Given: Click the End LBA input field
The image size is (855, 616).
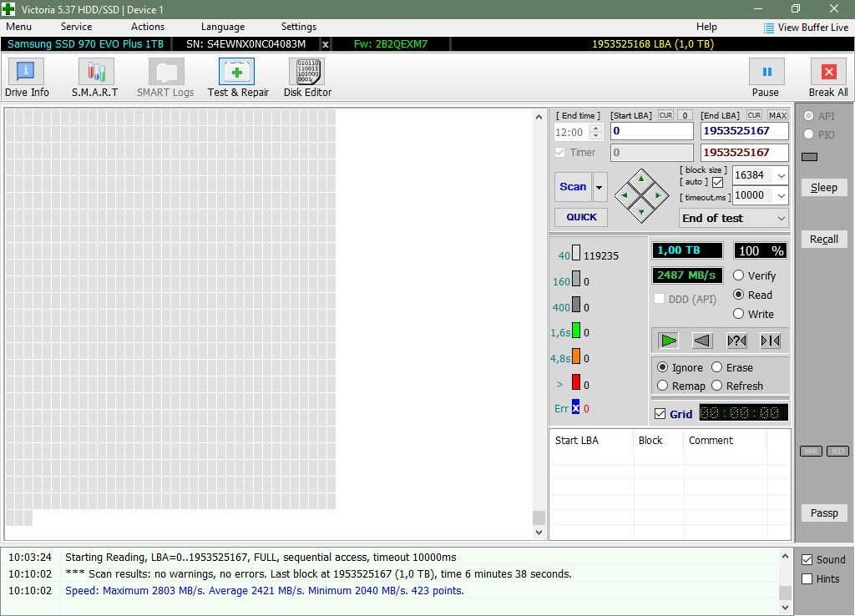Looking at the screenshot, I should 744,131.
